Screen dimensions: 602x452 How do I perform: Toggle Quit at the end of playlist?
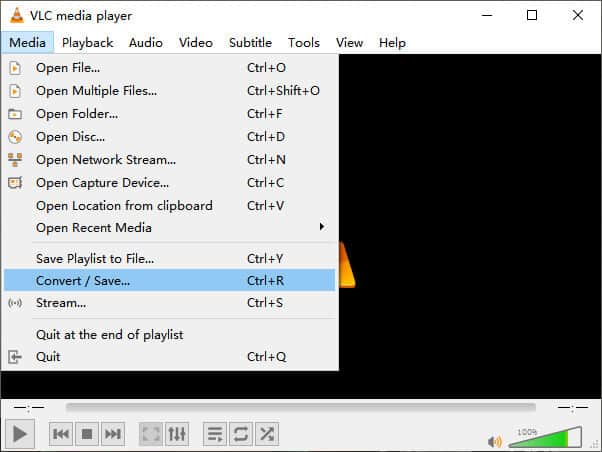pyautogui.click(x=170, y=335)
